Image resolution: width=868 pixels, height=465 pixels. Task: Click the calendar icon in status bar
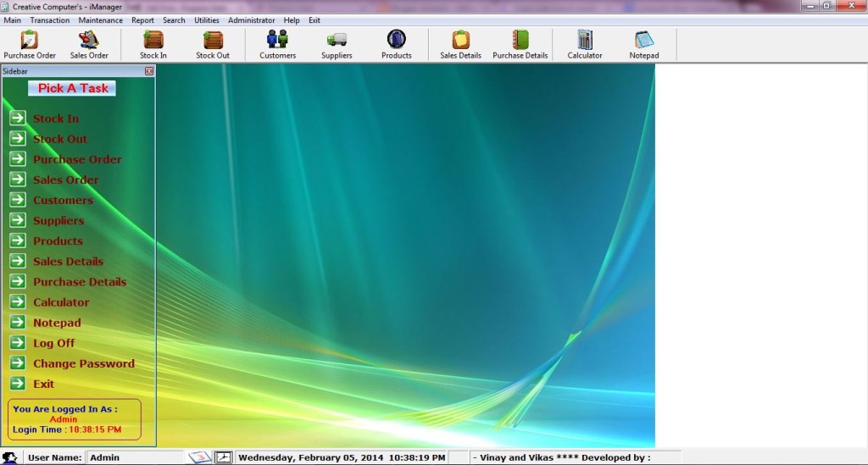[x=199, y=457]
